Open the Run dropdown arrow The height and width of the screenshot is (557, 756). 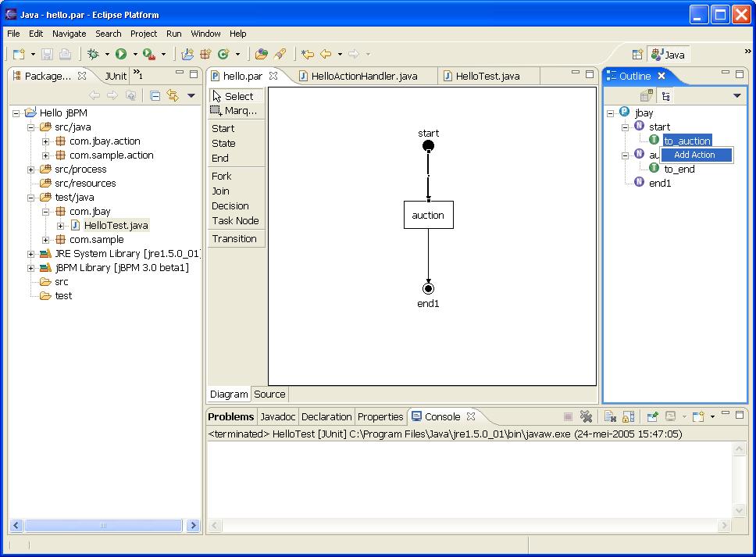135,54
